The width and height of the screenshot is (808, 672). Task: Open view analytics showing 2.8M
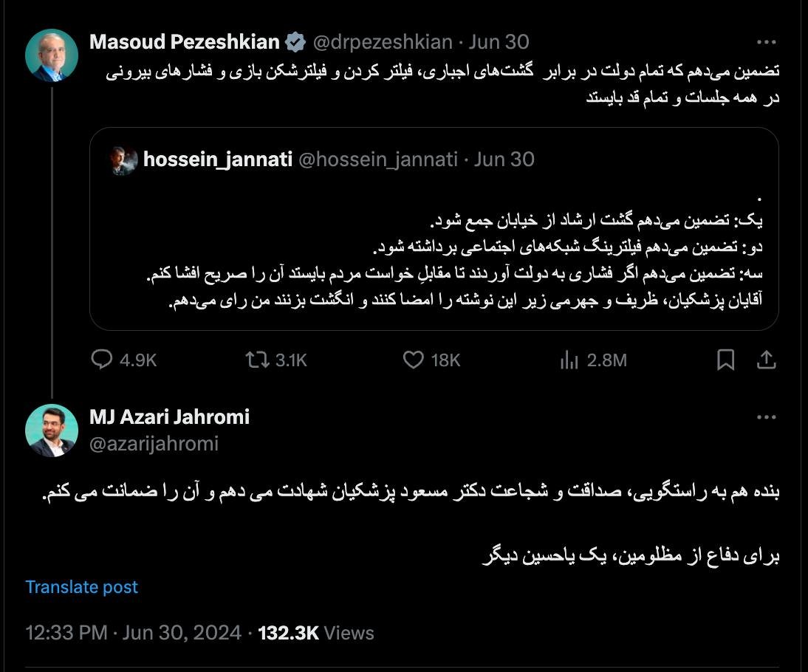tap(569, 360)
